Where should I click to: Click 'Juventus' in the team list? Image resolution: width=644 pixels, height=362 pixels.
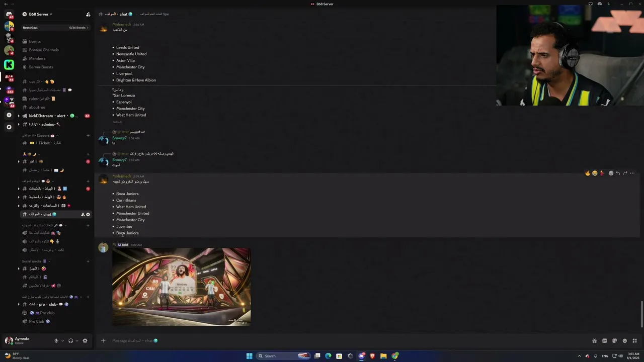pyautogui.click(x=124, y=226)
